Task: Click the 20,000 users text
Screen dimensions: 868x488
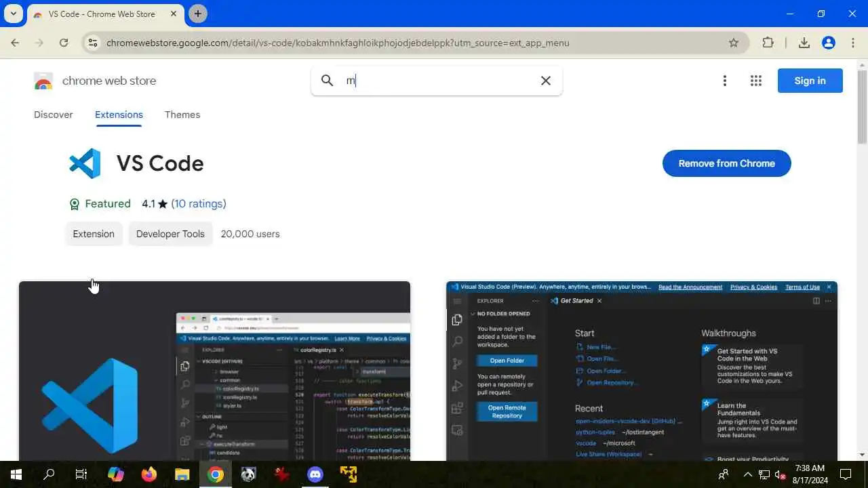Action: 250,234
